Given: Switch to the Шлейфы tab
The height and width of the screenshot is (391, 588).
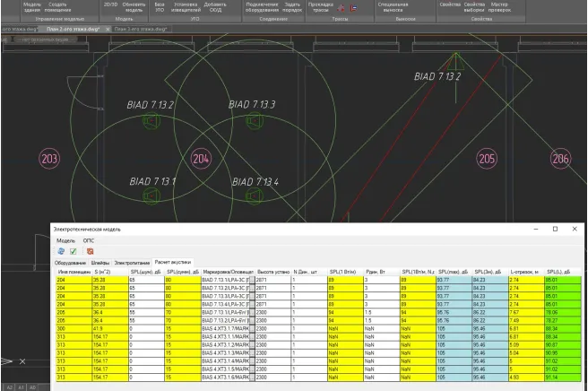Looking at the screenshot, I should click(99, 262).
